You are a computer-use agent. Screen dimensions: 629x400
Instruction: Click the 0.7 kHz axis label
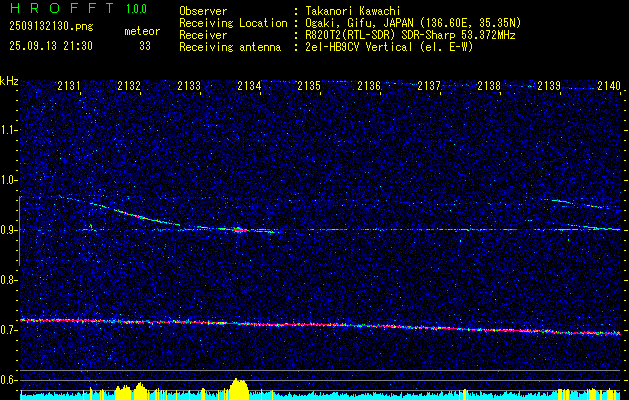click(x=7, y=330)
